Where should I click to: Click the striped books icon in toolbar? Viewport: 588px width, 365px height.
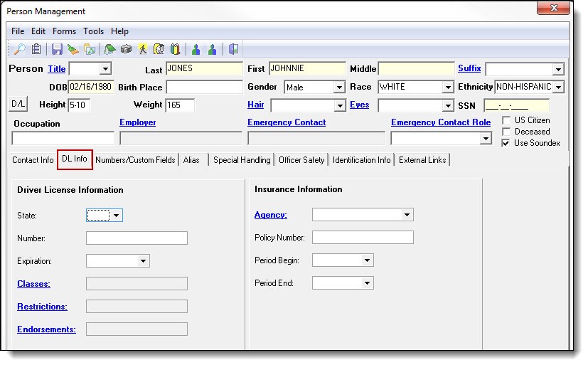point(176,49)
